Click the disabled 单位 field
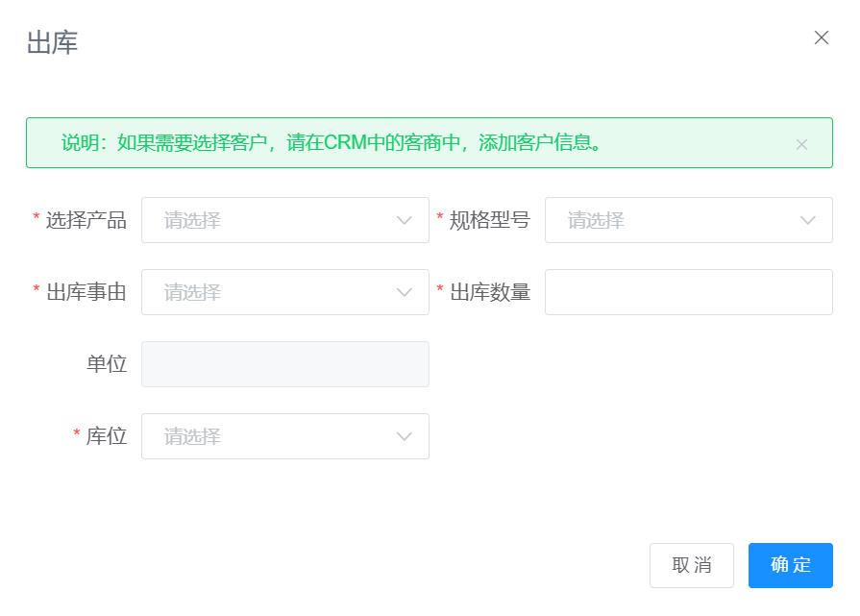 click(285, 364)
